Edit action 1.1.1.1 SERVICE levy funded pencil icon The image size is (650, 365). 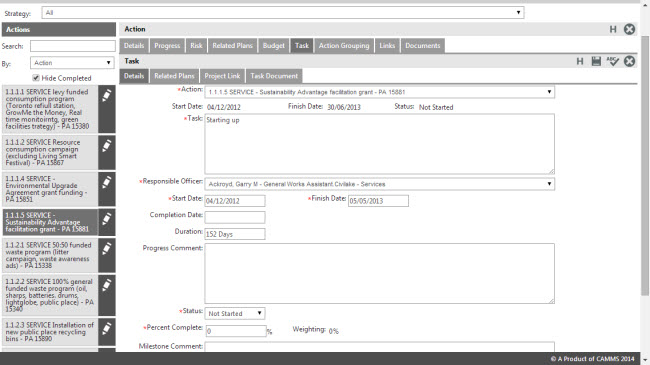click(107, 109)
